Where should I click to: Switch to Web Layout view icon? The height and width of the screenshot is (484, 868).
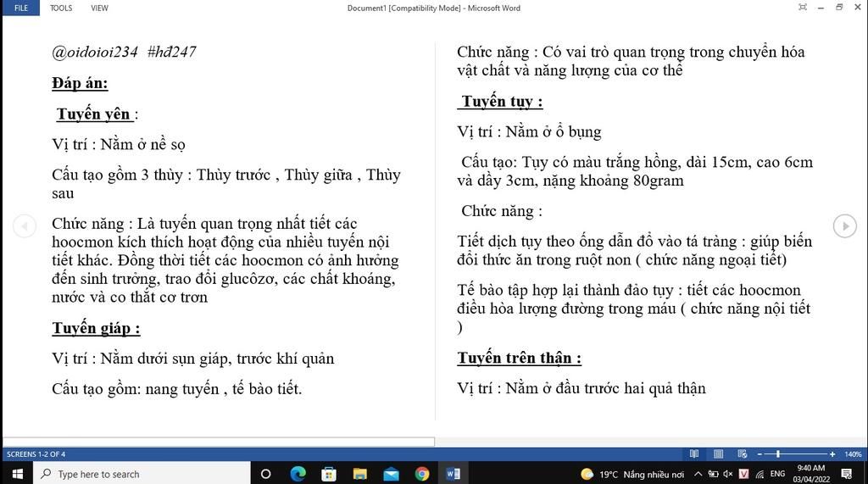point(743,454)
